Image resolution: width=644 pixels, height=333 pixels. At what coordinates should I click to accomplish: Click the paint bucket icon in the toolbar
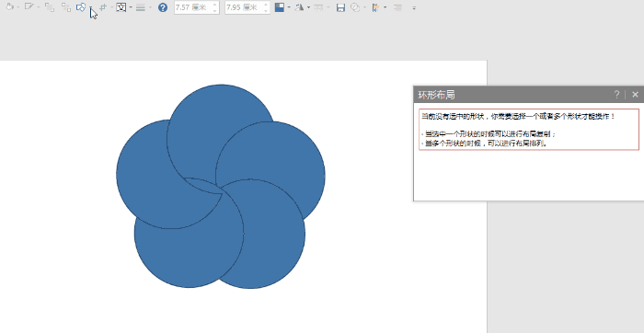click(x=10, y=7)
